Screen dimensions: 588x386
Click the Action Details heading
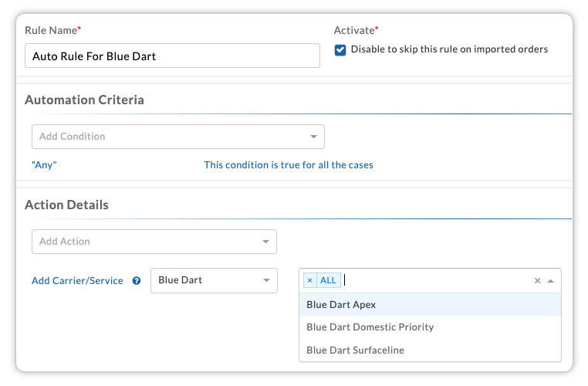[x=67, y=205]
